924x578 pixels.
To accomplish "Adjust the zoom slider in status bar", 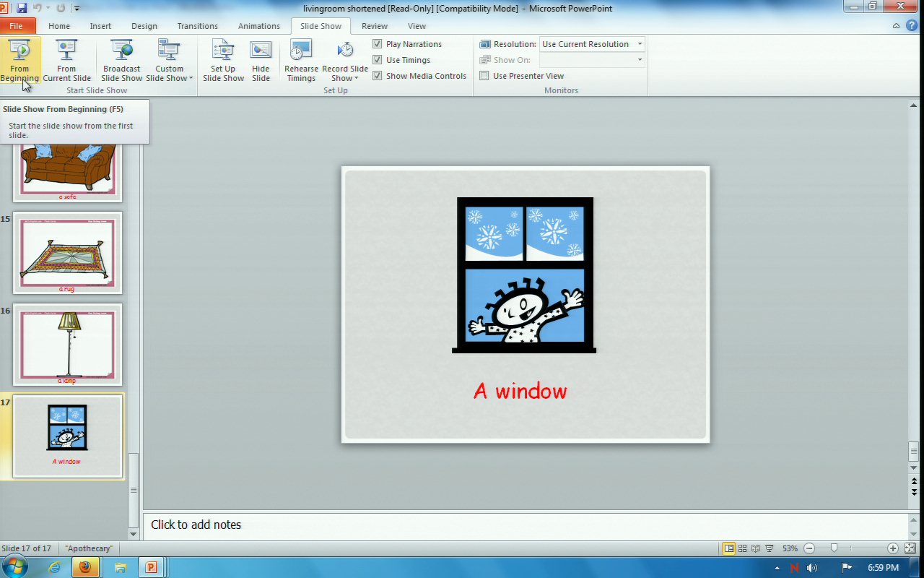I will click(x=834, y=548).
